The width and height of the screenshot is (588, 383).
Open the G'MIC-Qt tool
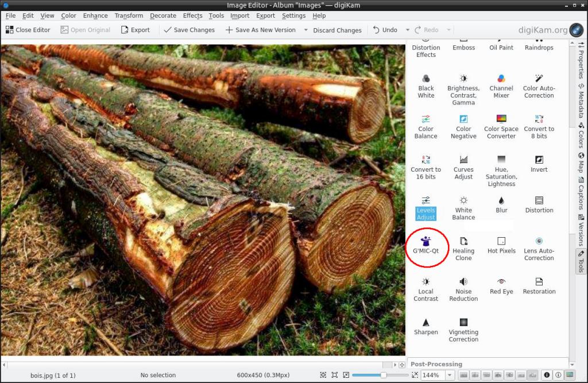tap(425, 245)
